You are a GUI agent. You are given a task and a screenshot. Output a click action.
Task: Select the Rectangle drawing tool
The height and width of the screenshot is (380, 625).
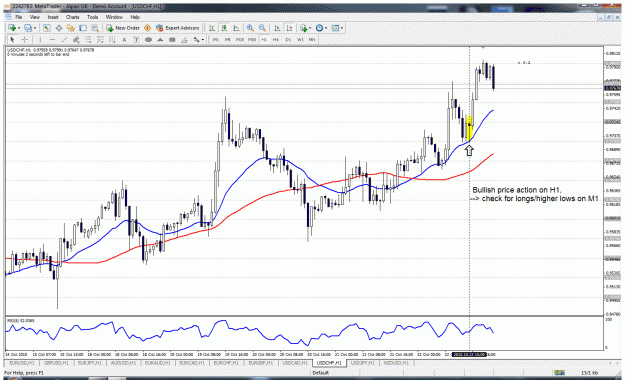click(172, 39)
